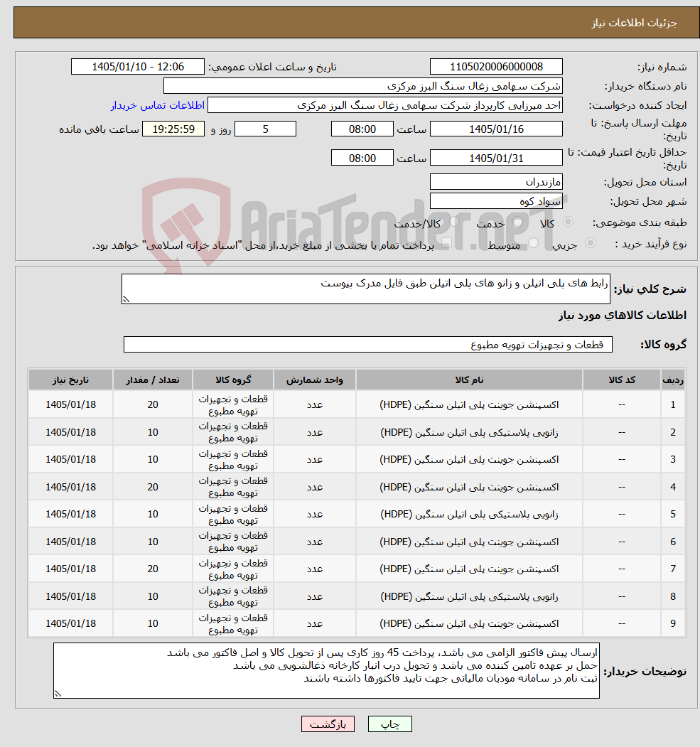Click the announcement date field 1405/01/10 - 12:06
This screenshot has width=700, height=747.
[138, 67]
